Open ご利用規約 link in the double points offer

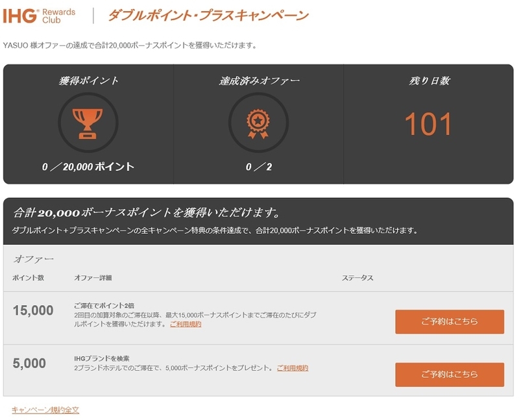[186, 325]
